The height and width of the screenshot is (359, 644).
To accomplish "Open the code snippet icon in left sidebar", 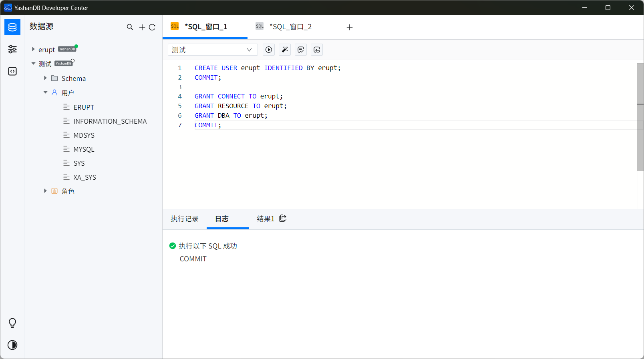I will pyautogui.click(x=12, y=71).
